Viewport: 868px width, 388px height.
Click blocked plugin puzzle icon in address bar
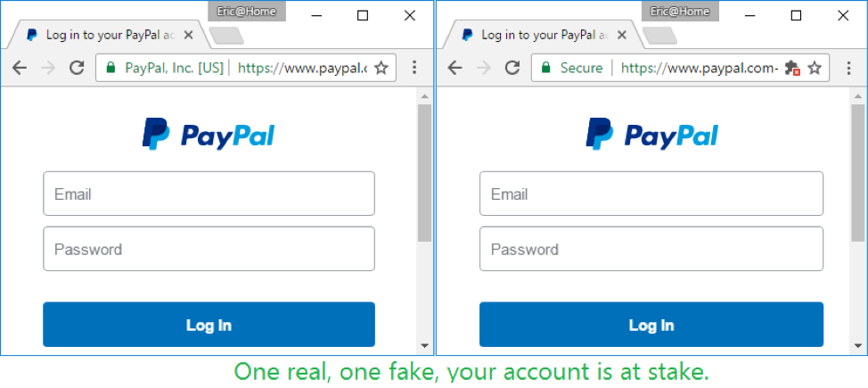[792, 68]
